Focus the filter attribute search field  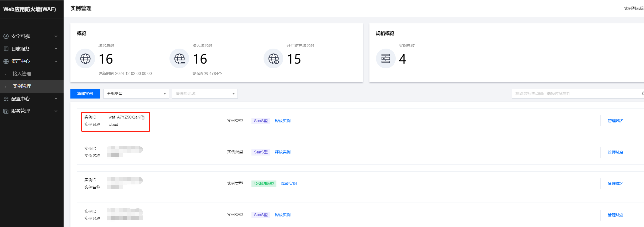[x=575, y=94]
